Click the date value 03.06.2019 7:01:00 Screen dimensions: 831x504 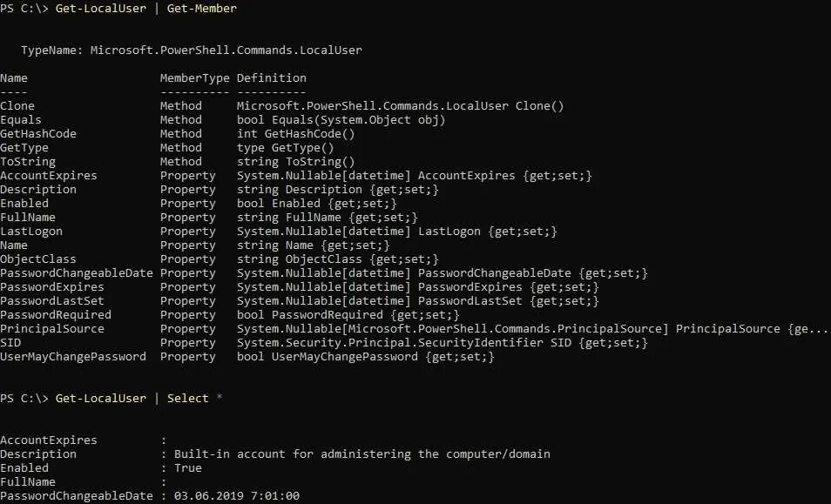pyautogui.click(x=237, y=496)
